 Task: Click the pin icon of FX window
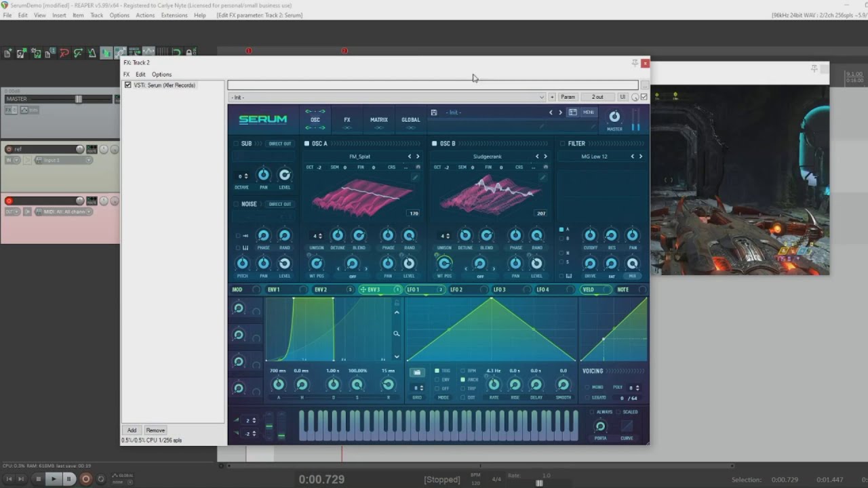(635, 63)
